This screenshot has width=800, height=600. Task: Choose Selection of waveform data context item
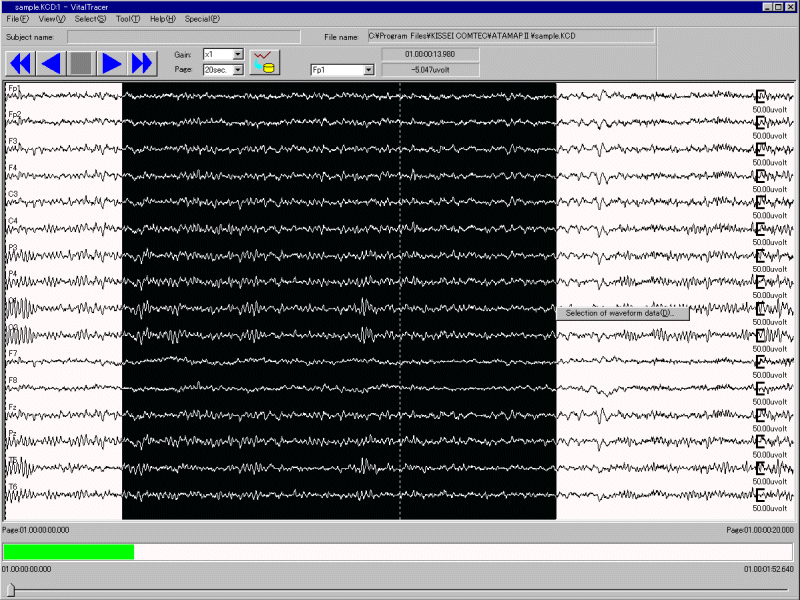coord(621,313)
